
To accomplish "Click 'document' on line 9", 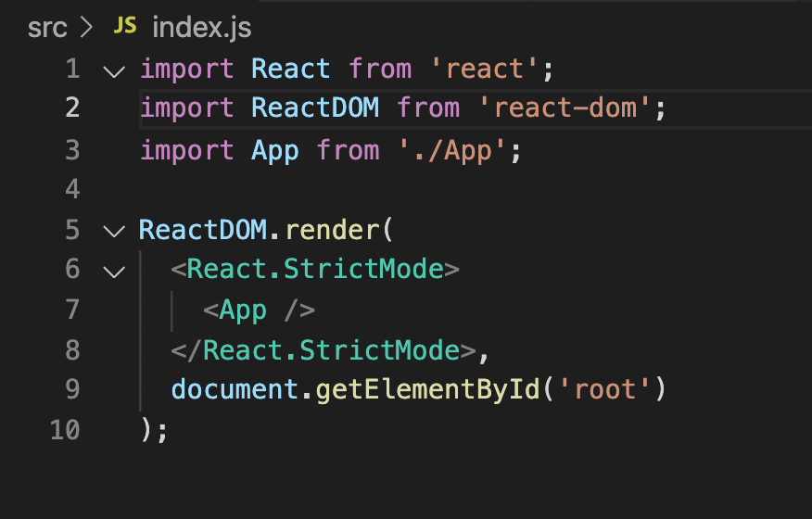I will pyautogui.click(x=235, y=389).
